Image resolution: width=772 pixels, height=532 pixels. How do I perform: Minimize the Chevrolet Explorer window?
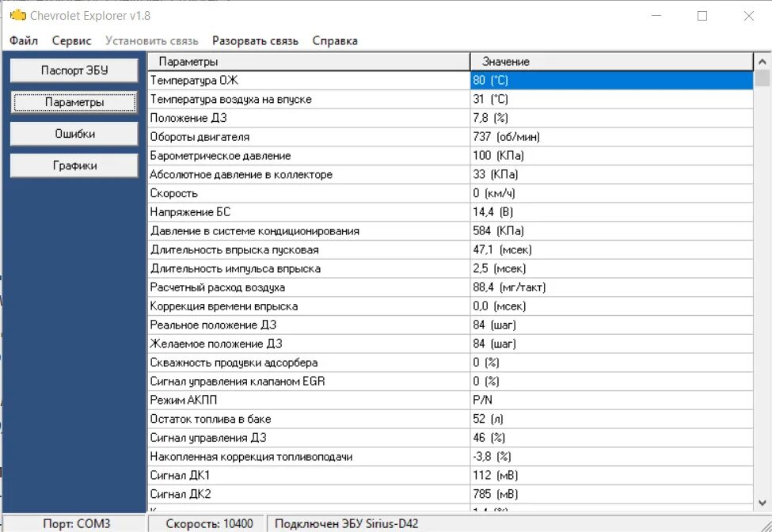click(x=656, y=16)
